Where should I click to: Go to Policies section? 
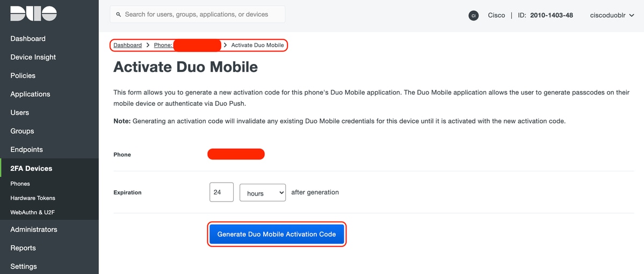coord(23,76)
